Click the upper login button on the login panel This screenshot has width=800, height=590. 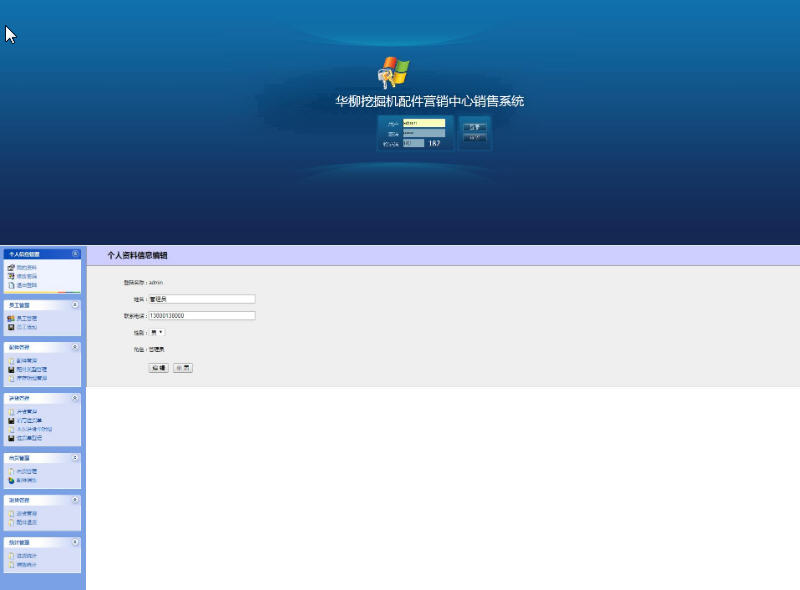click(474, 127)
